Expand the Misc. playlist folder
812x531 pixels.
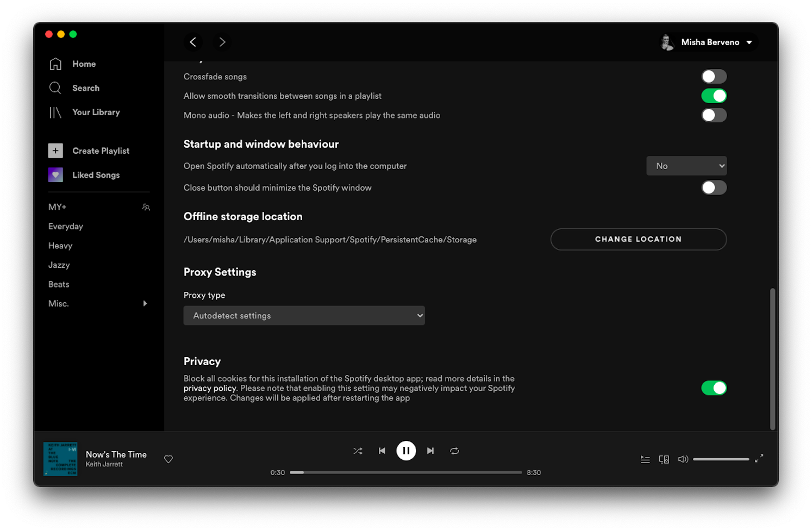point(145,303)
